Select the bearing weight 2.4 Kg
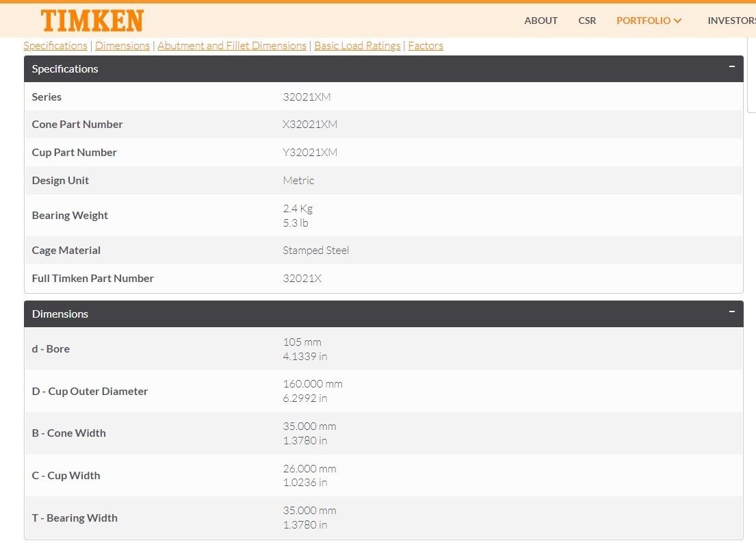This screenshot has height=547, width=756. (x=298, y=208)
